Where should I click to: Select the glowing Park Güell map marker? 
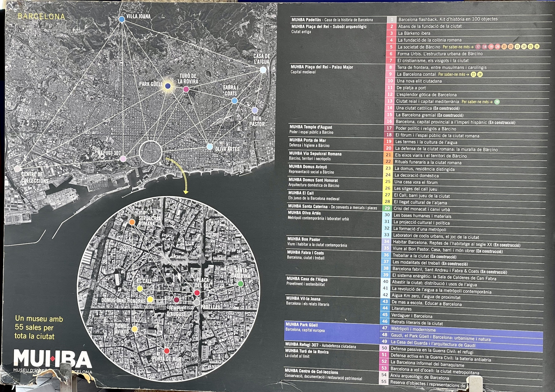tap(168, 86)
